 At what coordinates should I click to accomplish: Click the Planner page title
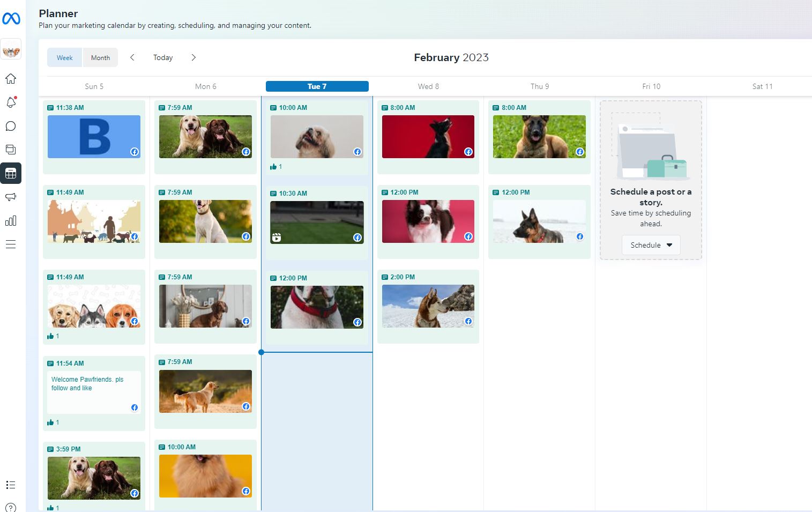point(58,13)
